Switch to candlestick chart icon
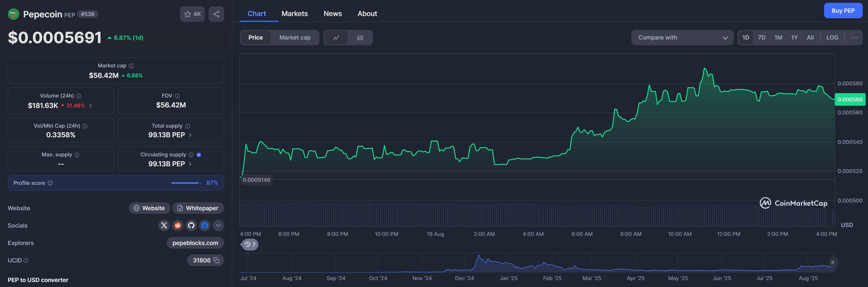868x287 pixels. 360,37
